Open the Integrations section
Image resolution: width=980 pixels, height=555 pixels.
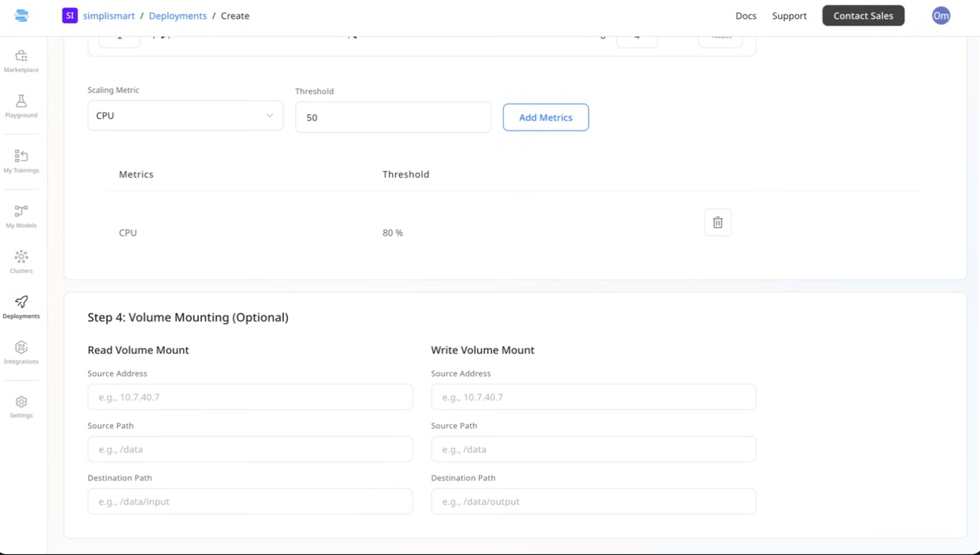pyautogui.click(x=21, y=352)
